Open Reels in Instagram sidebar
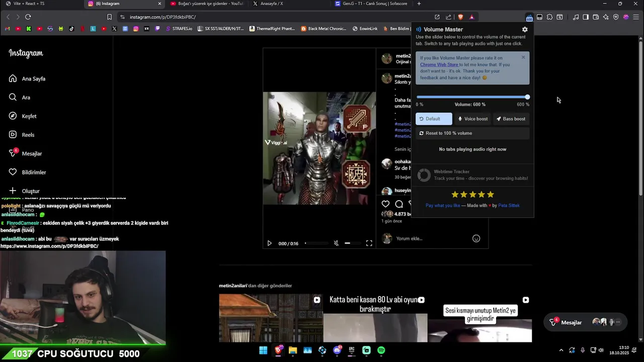This screenshot has width=644, height=362. coord(22,135)
